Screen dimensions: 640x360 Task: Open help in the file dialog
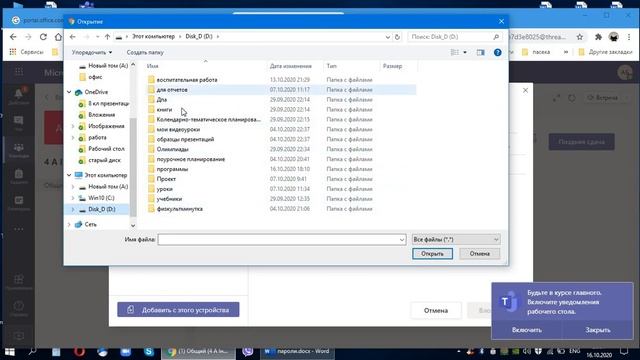[497, 52]
